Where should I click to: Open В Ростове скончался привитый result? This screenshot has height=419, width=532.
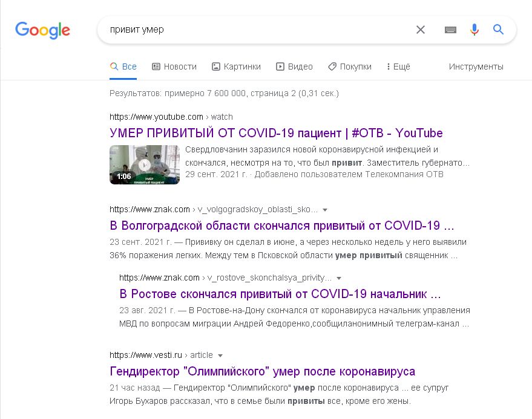pos(280,294)
